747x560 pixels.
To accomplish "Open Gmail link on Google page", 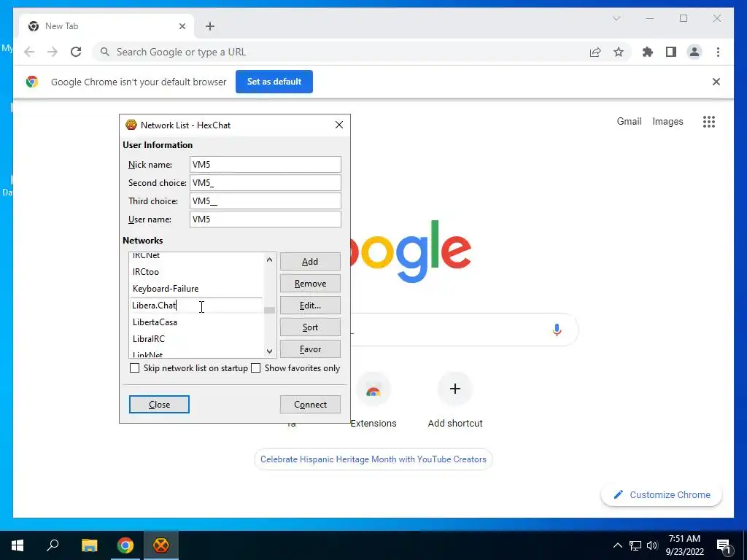I will pyautogui.click(x=629, y=122).
